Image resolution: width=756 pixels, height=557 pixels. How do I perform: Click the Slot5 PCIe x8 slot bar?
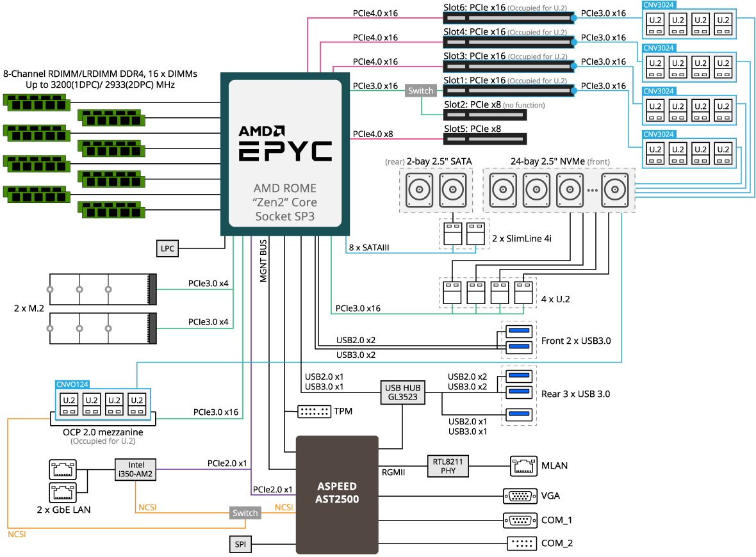(x=485, y=139)
